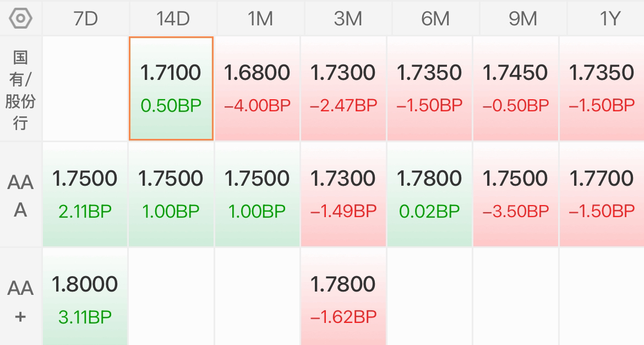This screenshot has width=644, height=345.
Task: Open the hexagon settings icon
Action: coord(20,19)
